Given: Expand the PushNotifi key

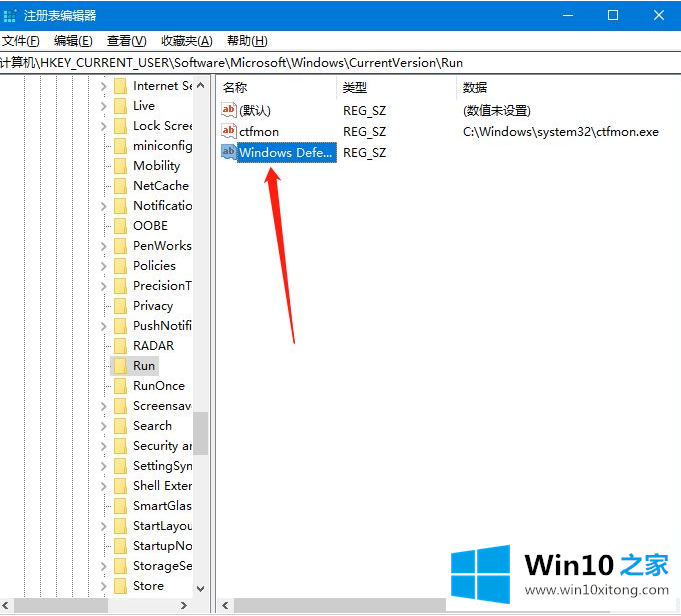Looking at the screenshot, I should (103, 326).
